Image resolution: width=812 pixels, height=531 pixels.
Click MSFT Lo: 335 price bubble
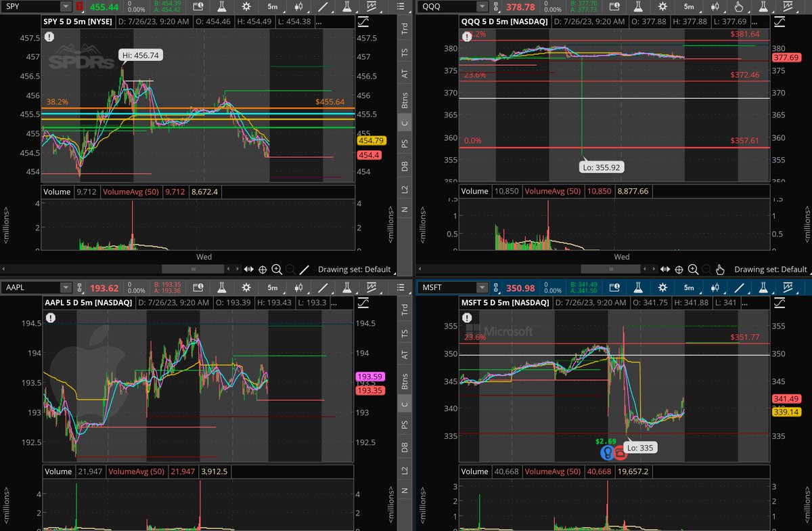(639, 448)
